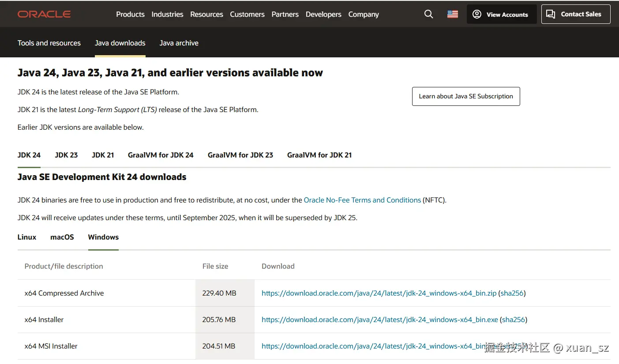Download the windows-x64_bin.zip archive link
The image size is (619, 364).
(x=379, y=293)
